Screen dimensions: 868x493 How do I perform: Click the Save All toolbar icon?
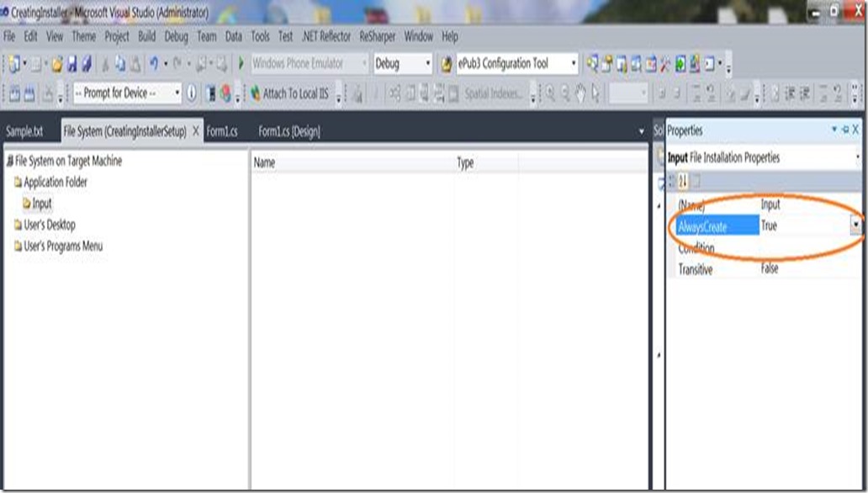click(87, 64)
